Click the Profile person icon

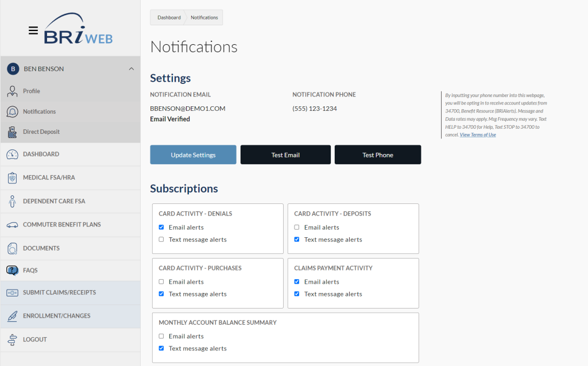[x=12, y=91]
